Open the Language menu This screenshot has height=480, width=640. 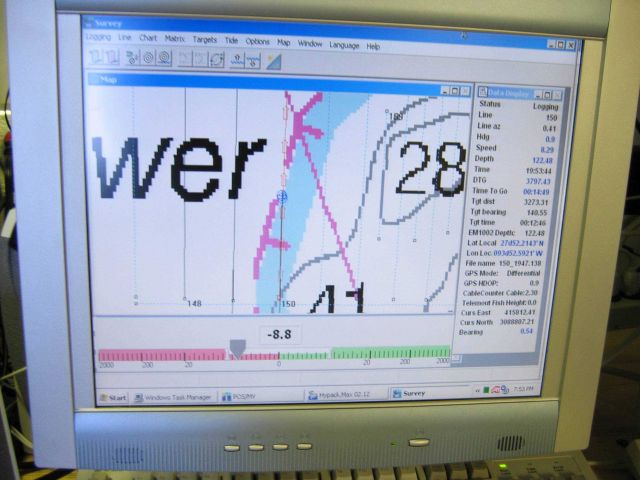point(344,45)
